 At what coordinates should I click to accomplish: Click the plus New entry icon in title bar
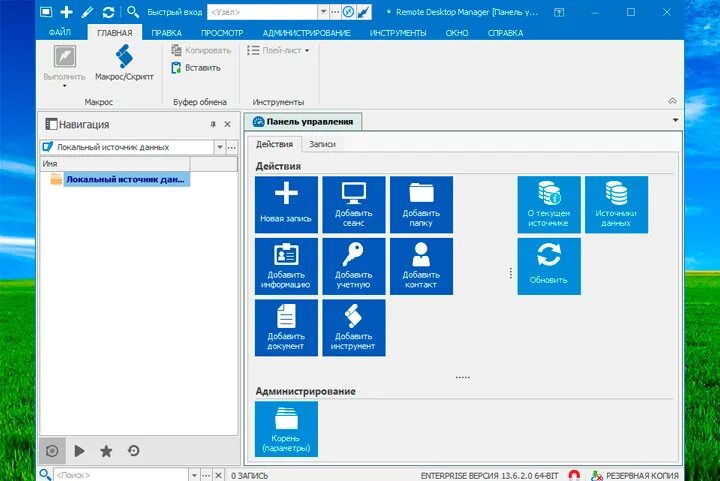[x=67, y=12]
